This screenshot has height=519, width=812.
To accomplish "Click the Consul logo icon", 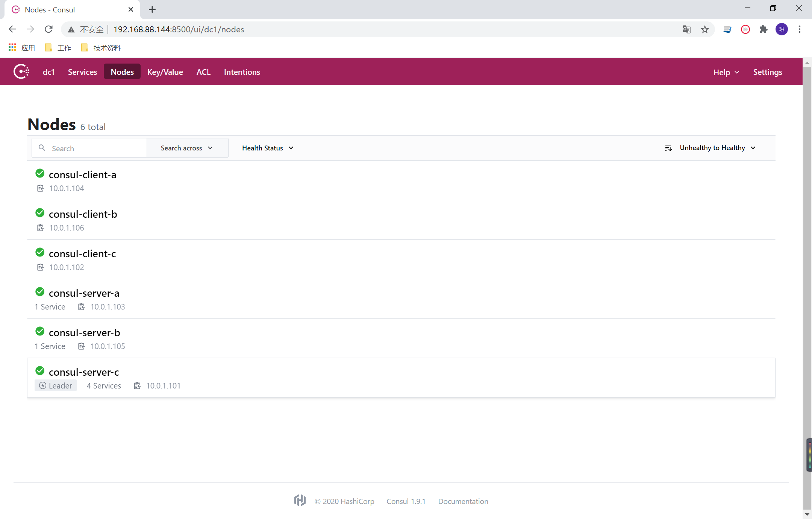I will (x=21, y=71).
